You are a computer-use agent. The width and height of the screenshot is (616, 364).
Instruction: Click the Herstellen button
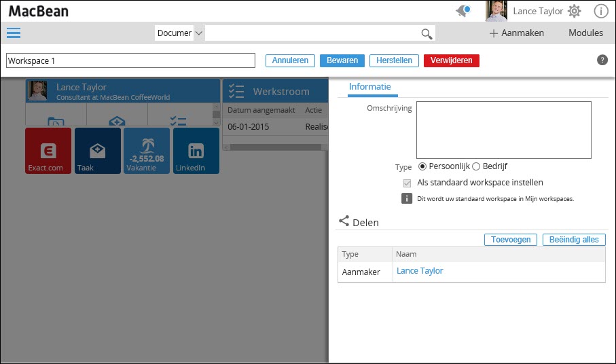click(x=394, y=60)
